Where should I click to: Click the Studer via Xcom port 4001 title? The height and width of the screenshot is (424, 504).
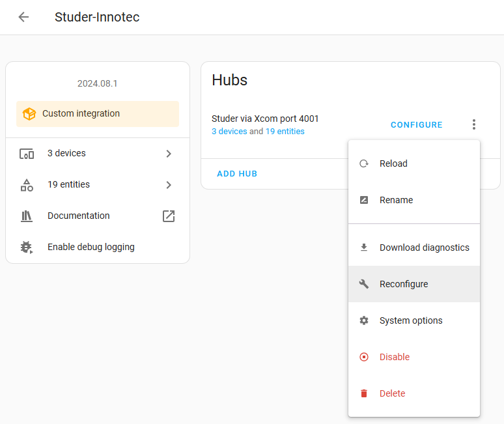[x=265, y=119]
